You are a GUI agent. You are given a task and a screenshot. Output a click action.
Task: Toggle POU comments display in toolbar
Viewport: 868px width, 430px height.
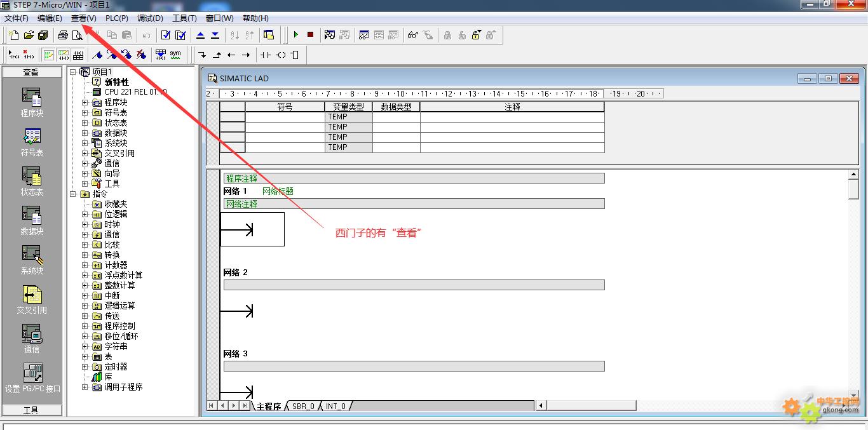48,55
